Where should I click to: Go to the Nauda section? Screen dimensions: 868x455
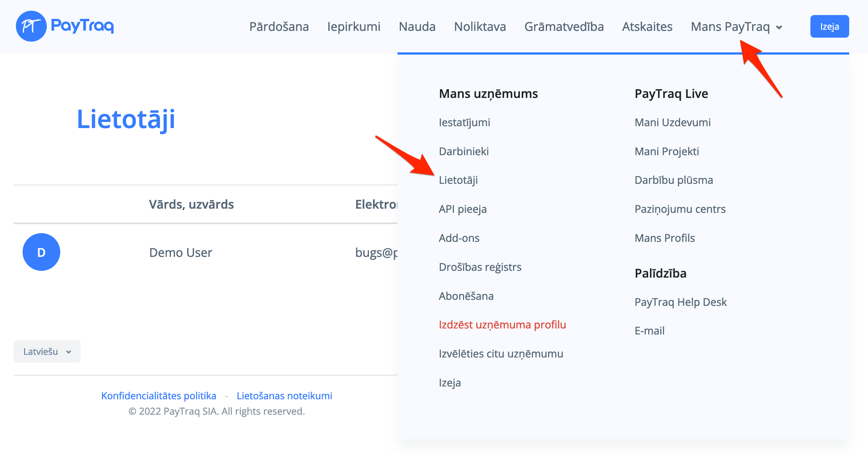point(417,27)
